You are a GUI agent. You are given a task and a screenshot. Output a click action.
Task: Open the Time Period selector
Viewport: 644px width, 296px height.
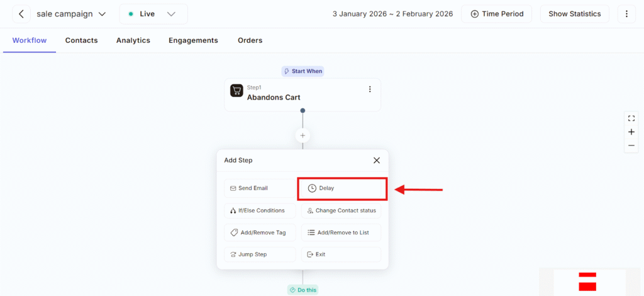pos(496,14)
